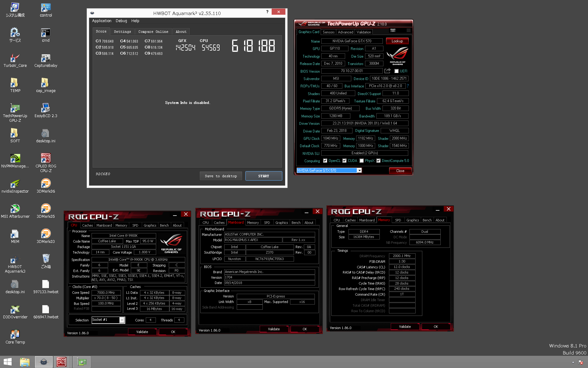The width and height of the screenshot is (588, 368).
Task: Open the control desktop shortcut
Action: pos(46,10)
